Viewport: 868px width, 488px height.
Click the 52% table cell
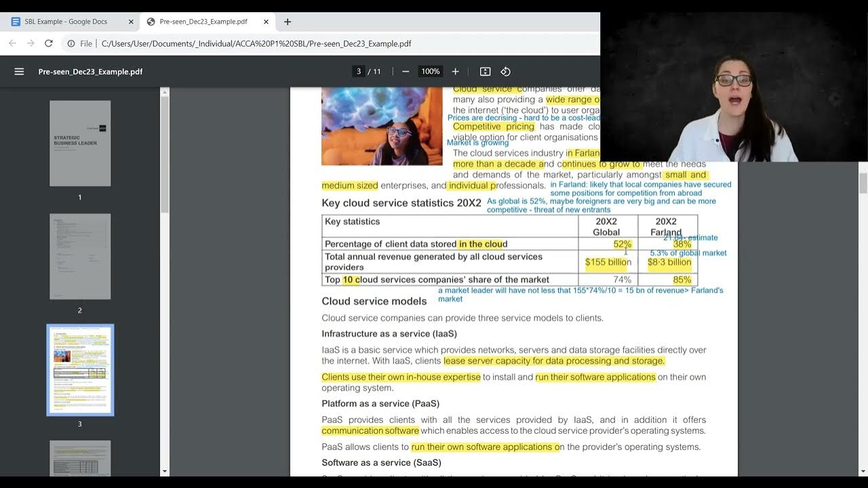click(608, 244)
